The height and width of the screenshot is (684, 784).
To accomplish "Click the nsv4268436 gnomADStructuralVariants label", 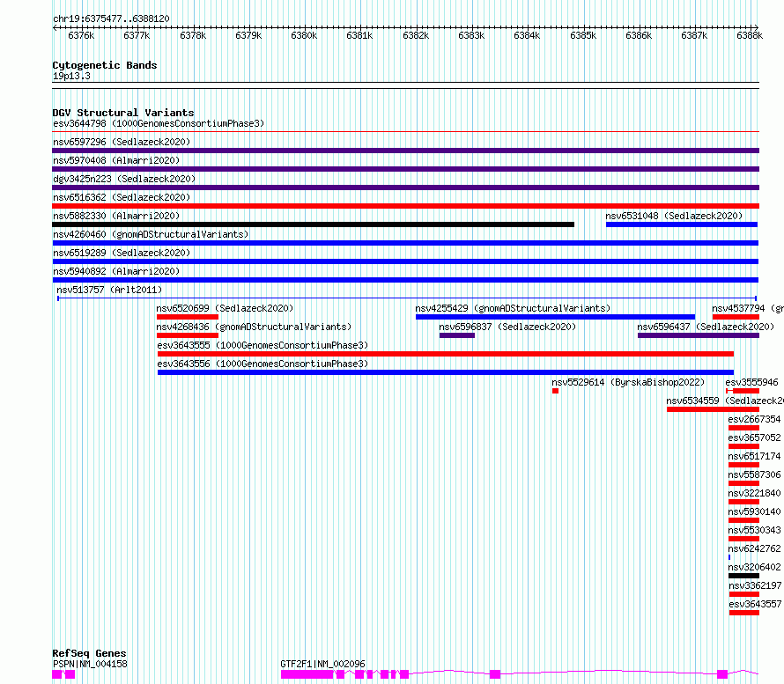I will point(254,327).
